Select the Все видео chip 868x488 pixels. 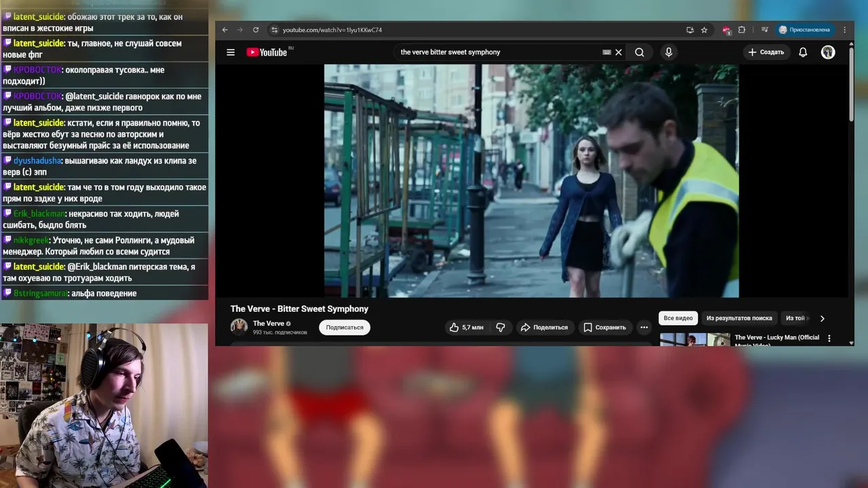678,318
